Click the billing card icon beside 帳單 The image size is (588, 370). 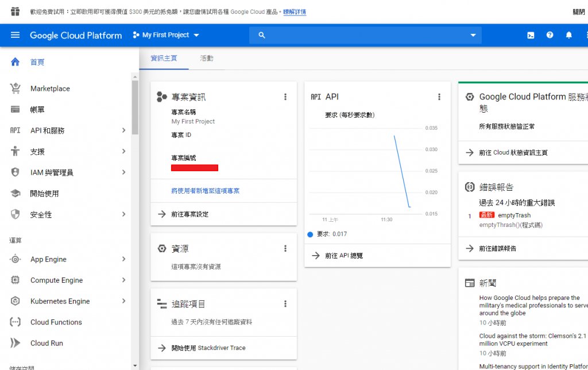[15, 110]
